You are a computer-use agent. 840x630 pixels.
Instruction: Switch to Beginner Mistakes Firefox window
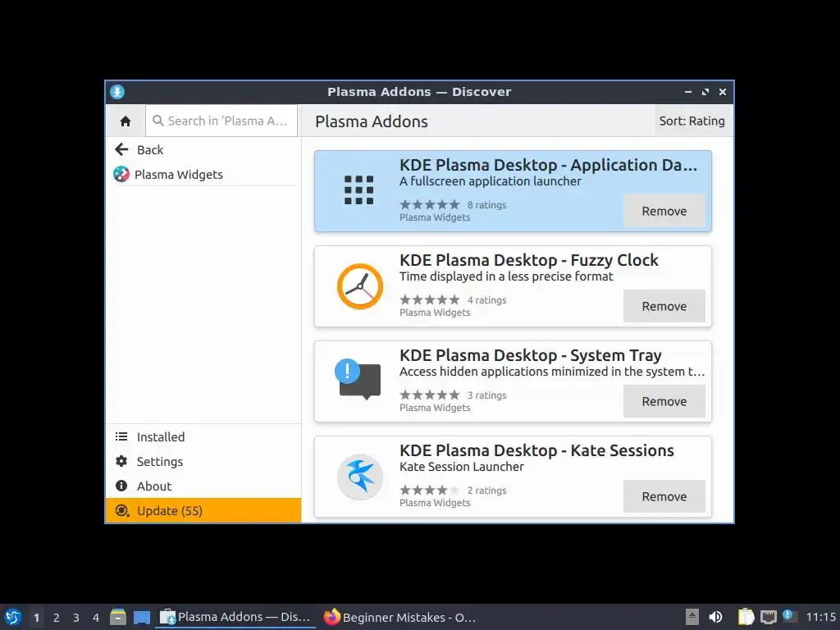(399, 617)
